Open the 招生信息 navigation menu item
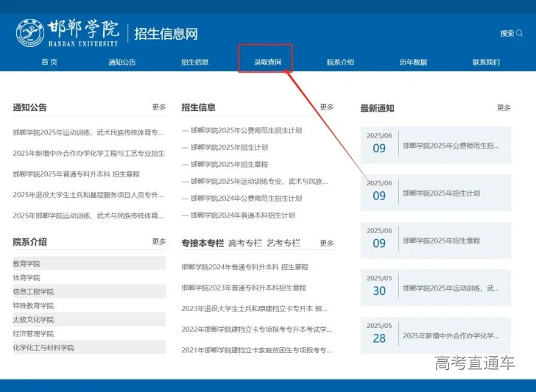 195,62
